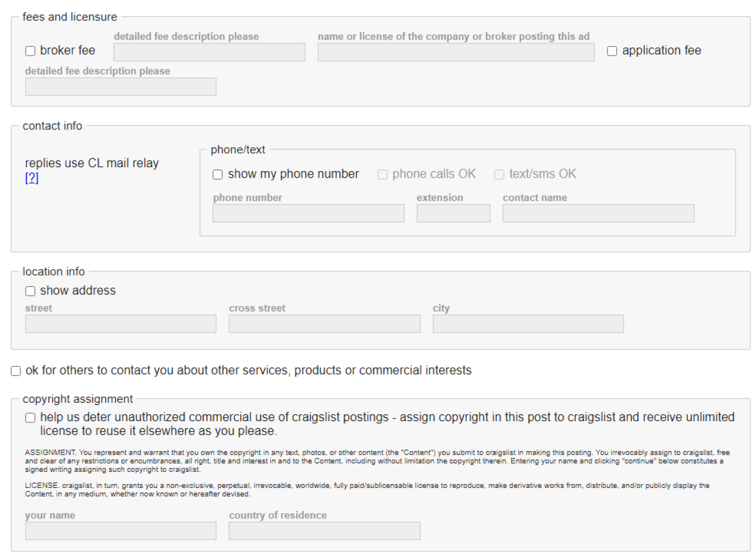Screen dimensions: 756x559
Task: Focus the street input field
Action: point(121,324)
